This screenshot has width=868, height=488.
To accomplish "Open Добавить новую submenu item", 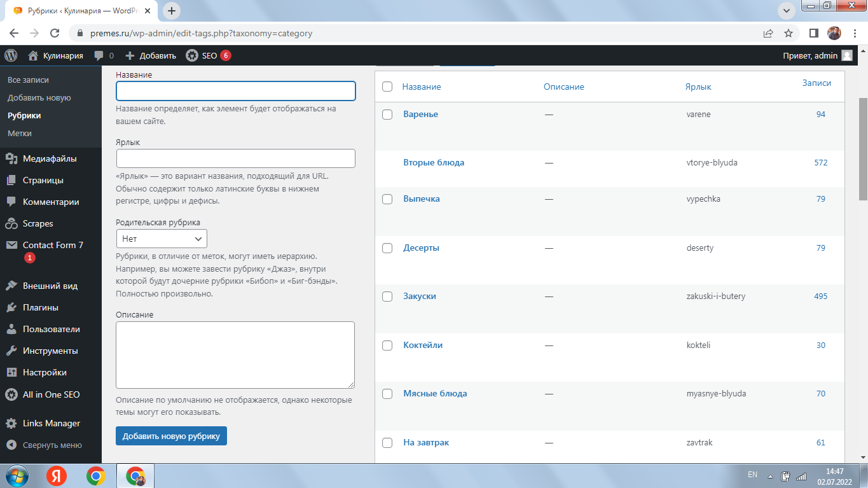I will pos(39,97).
